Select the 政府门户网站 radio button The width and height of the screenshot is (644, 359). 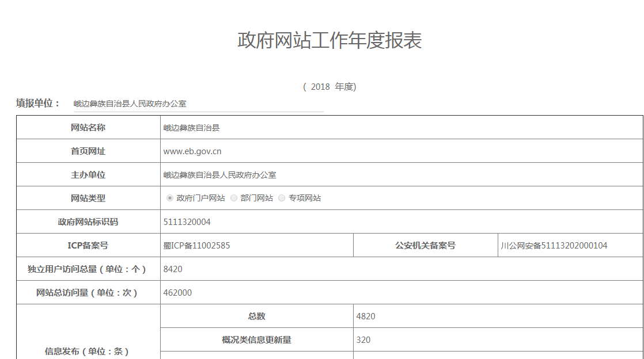click(x=170, y=198)
